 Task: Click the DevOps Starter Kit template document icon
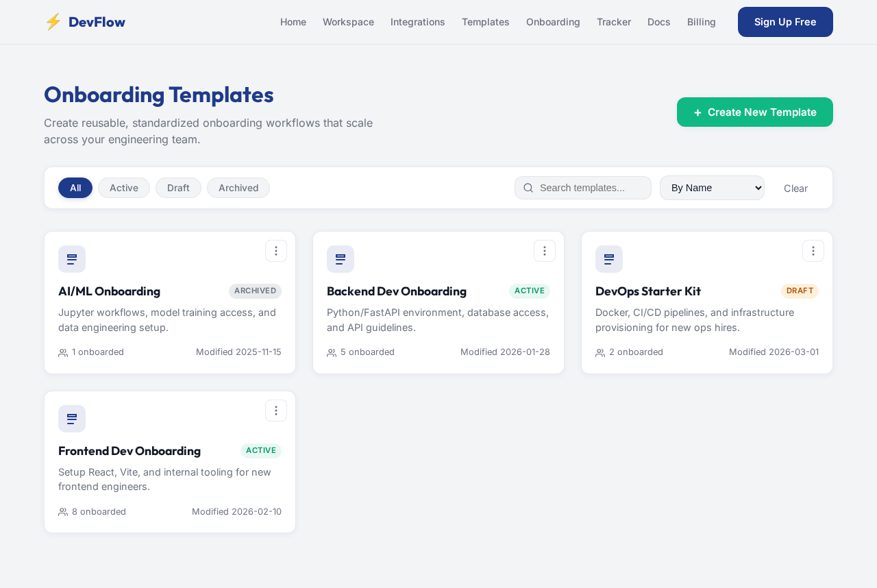tap(609, 259)
